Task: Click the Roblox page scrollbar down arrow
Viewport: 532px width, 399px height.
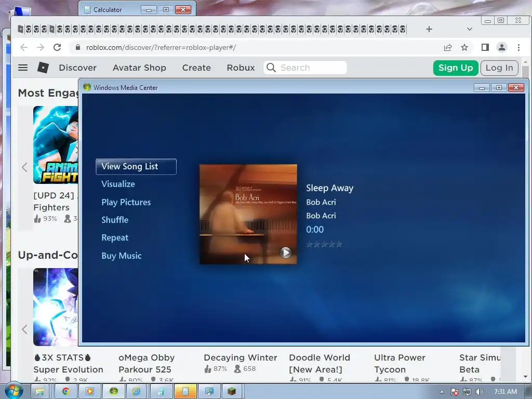Action: point(525,377)
